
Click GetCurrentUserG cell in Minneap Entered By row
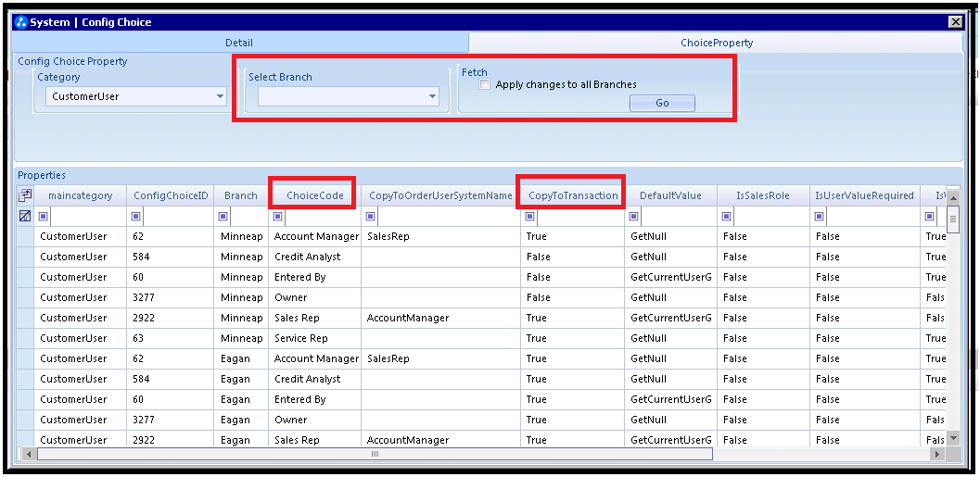670,277
